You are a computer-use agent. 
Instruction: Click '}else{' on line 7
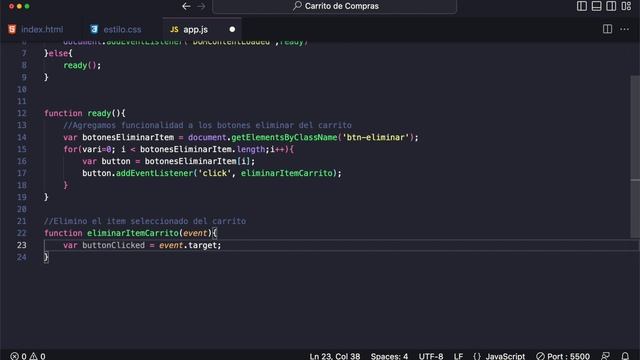pyautogui.click(x=58, y=53)
